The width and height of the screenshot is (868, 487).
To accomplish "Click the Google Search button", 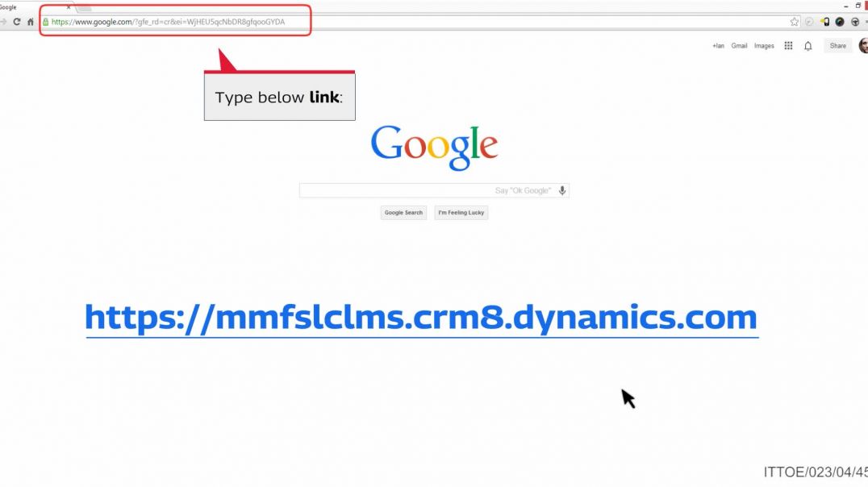I will click(x=403, y=213).
